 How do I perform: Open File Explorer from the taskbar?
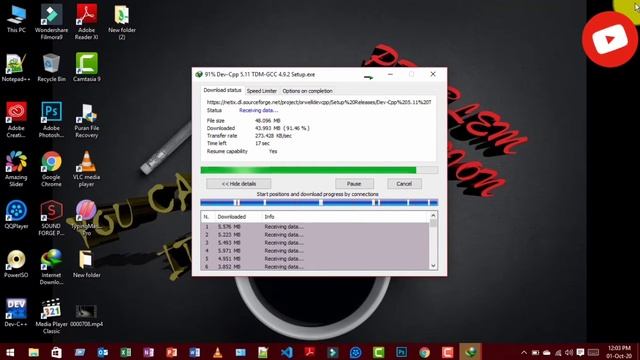pyautogui.click(x=33, y=352)
